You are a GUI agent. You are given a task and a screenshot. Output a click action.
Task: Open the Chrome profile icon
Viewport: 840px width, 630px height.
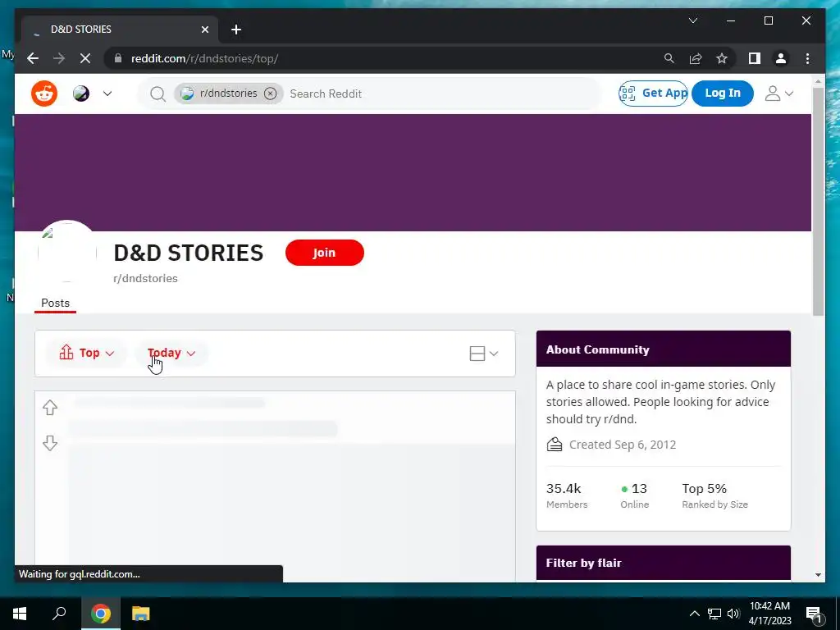click(781, 58)
